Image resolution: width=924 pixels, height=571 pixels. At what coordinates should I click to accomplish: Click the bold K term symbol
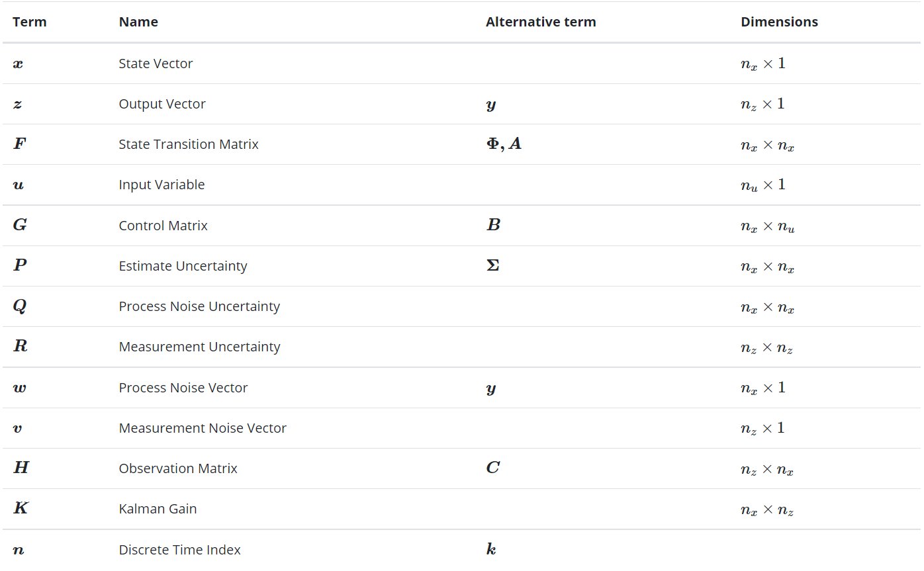(21, 509)
